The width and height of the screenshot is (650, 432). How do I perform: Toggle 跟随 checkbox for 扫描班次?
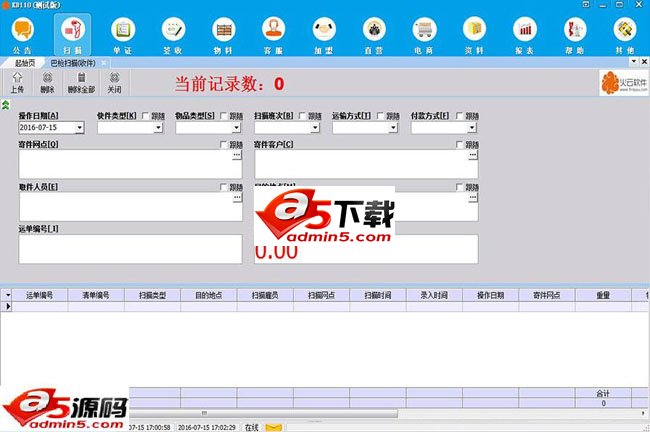tap(302, 116)
